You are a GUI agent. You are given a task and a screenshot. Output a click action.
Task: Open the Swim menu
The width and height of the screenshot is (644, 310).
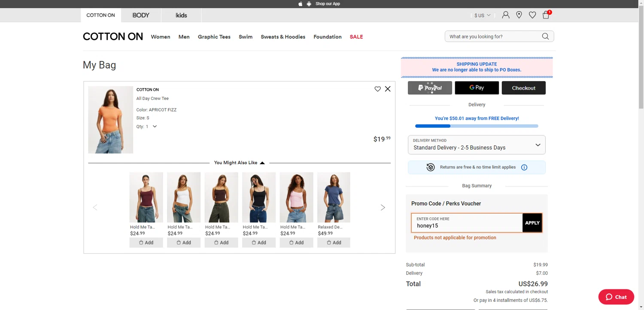click(246, 37)
